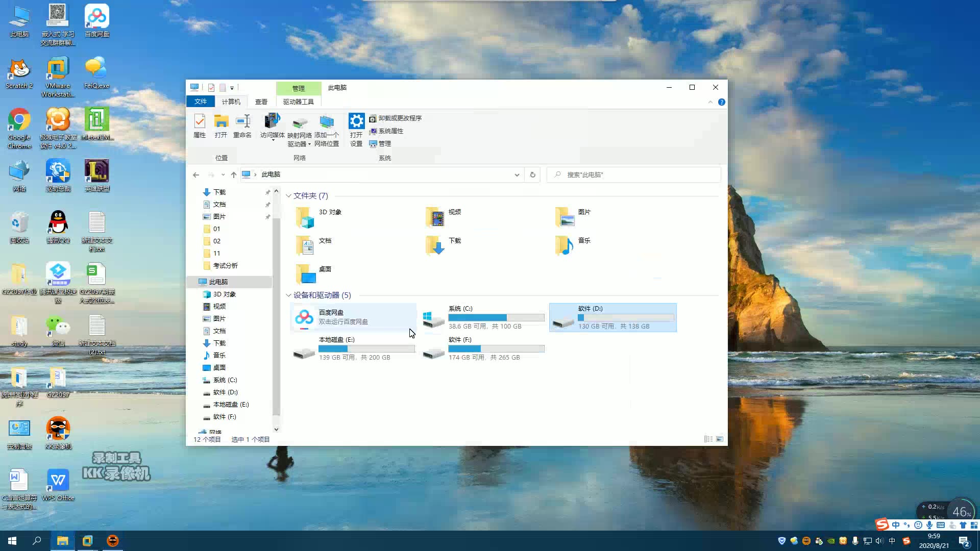Viewport: 980px width, 551px height.
Task: Click the back navigation arrow
Action: click(x=196, y=174)
